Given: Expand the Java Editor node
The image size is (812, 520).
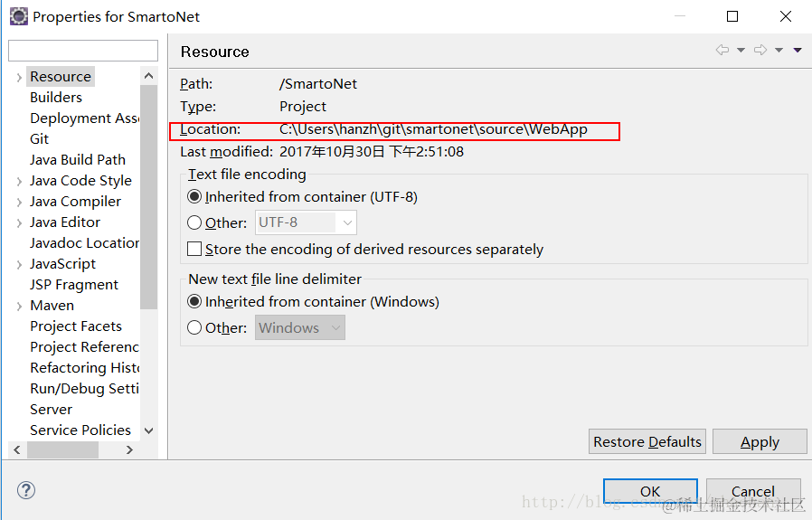Looking at the screenshot, I should [x=19, y=223].
